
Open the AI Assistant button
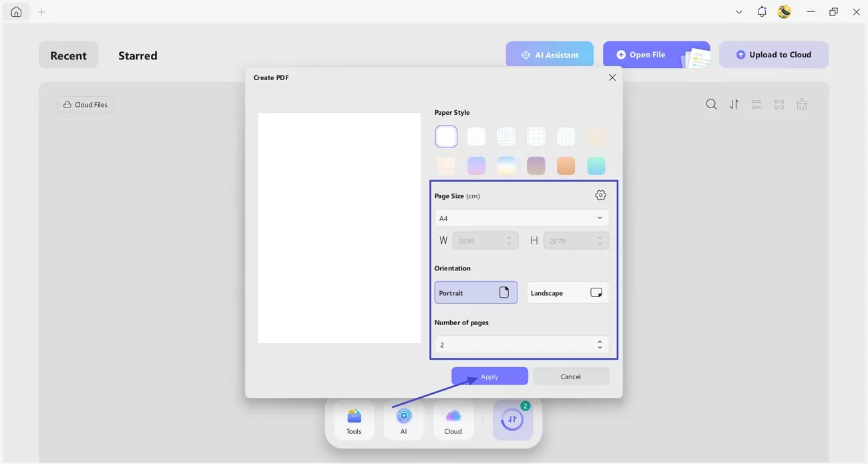coord(550,55)
